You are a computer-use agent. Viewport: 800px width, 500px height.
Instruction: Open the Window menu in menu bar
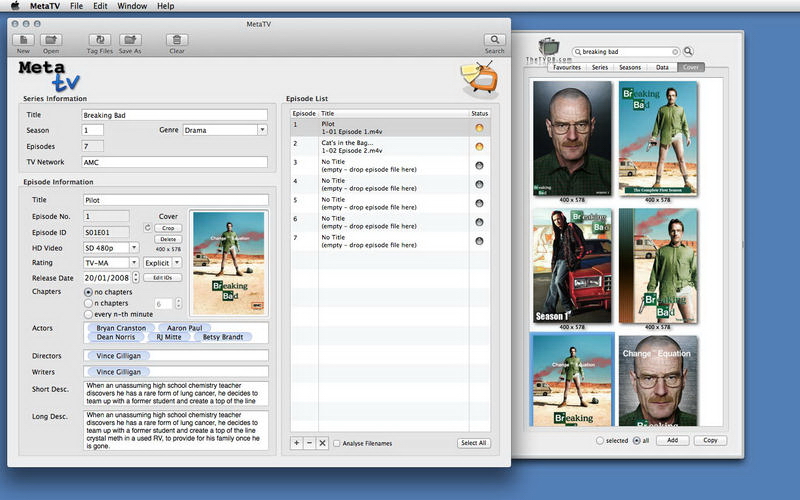point(131,6)
